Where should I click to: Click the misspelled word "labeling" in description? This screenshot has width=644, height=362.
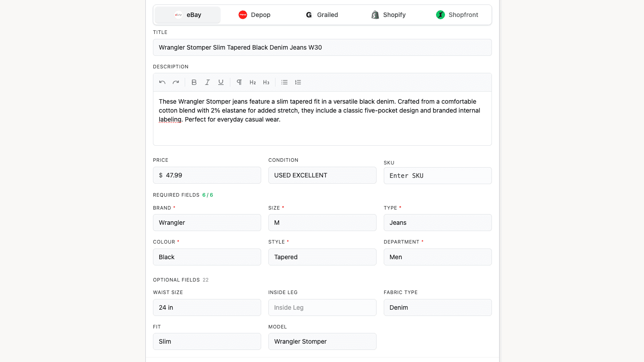pyautogui.click(x=170, y=119)
